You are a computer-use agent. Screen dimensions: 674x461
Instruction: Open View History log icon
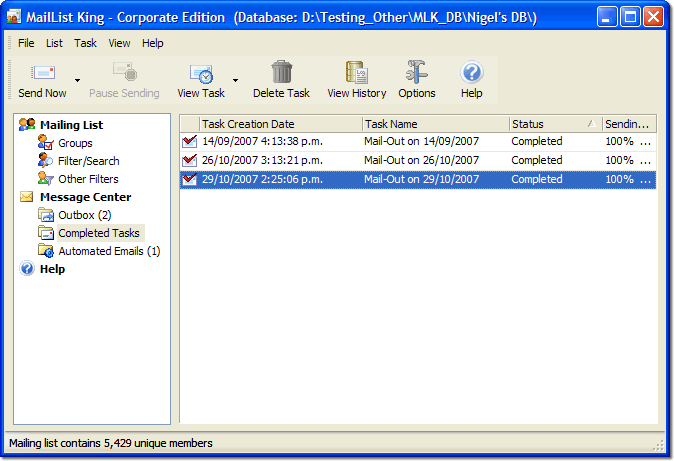[357, 72]
